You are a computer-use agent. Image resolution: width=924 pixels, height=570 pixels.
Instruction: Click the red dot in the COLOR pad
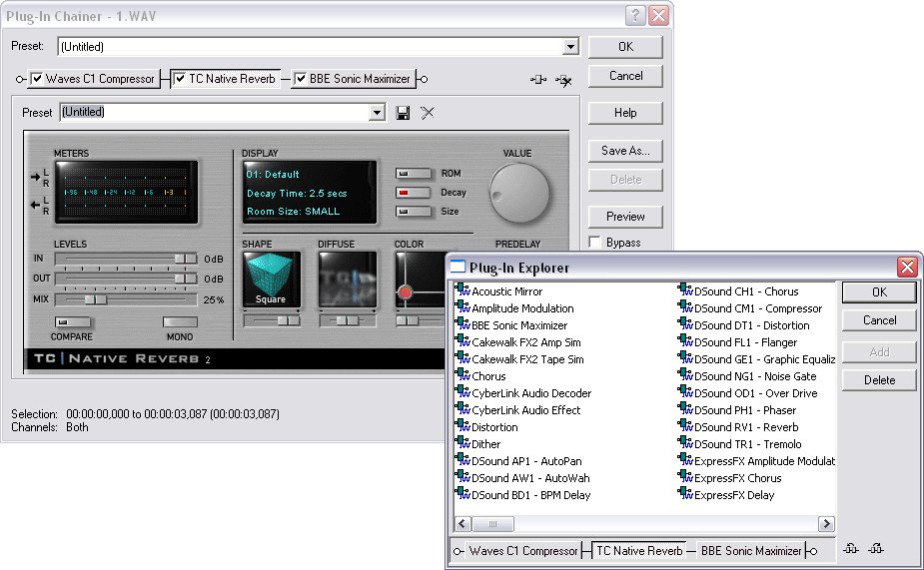406,292
